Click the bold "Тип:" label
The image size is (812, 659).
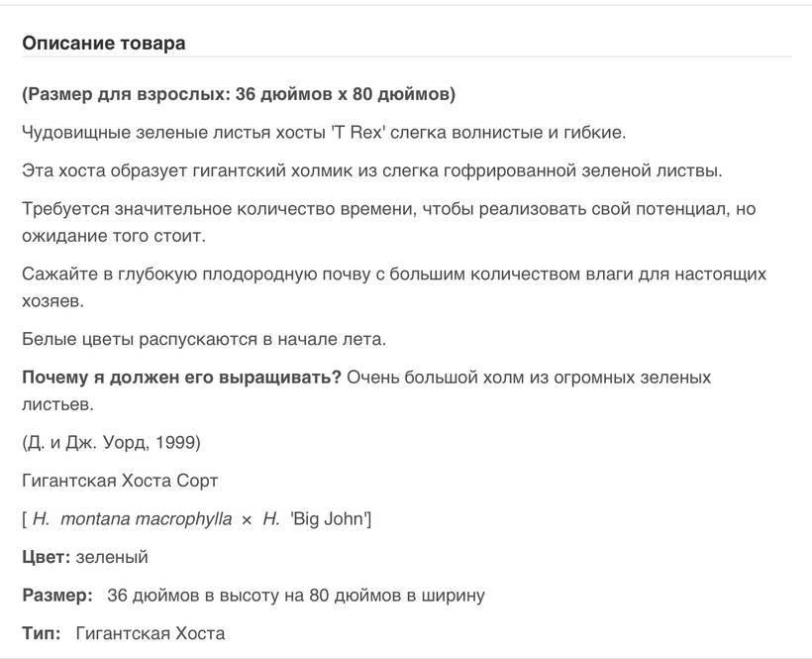click(x=42, y=633)
